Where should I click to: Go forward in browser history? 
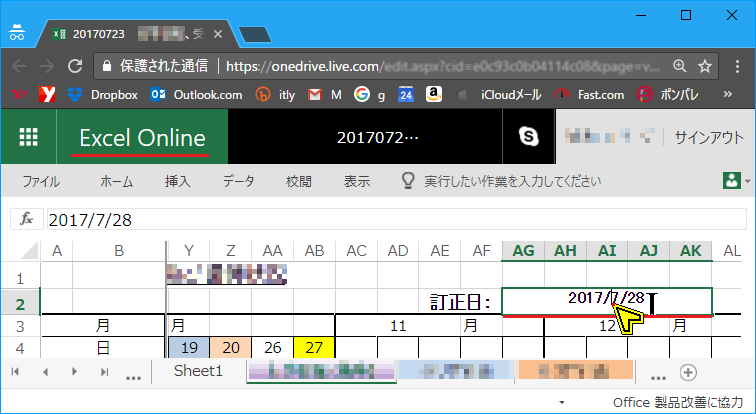47,66
